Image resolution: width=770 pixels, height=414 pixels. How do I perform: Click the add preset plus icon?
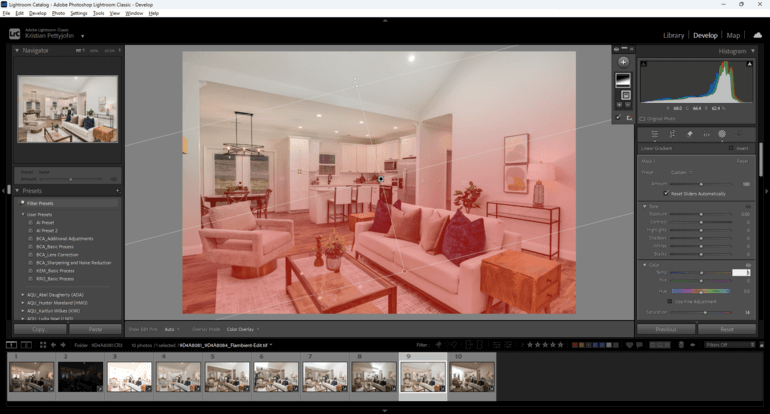[117, 191]
